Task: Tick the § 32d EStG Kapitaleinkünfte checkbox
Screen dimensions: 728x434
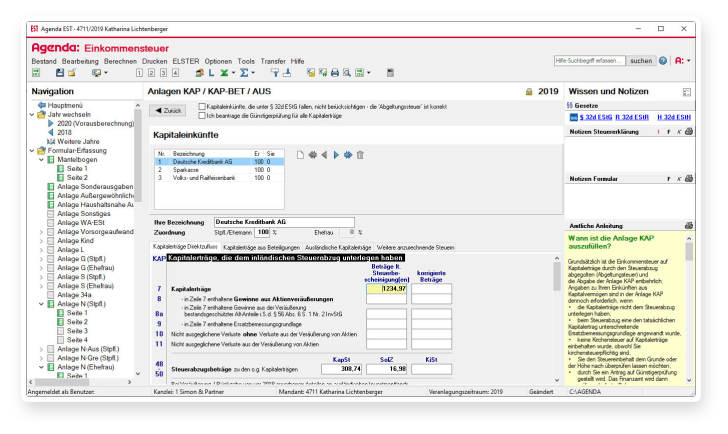Action: [203, 106]
